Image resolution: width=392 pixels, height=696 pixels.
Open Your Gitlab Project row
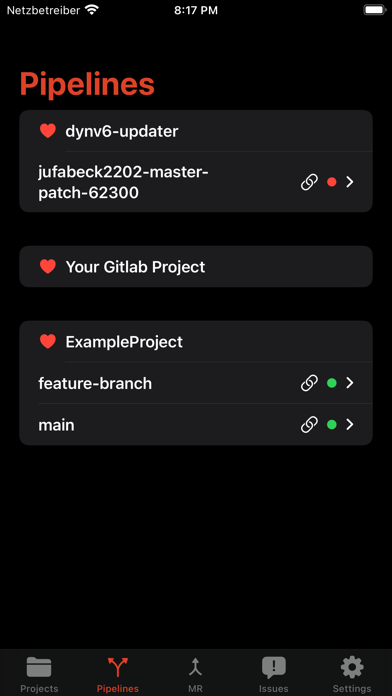[x=196, y=266]
